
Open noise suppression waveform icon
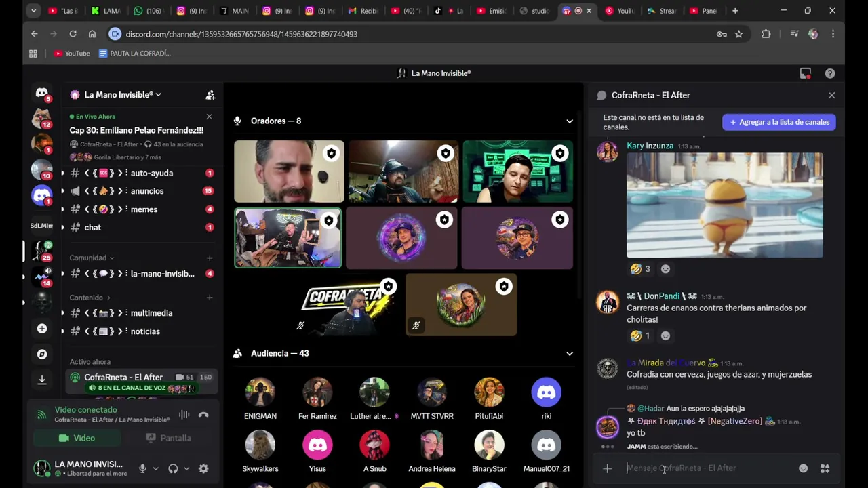[x=184, y=414]
